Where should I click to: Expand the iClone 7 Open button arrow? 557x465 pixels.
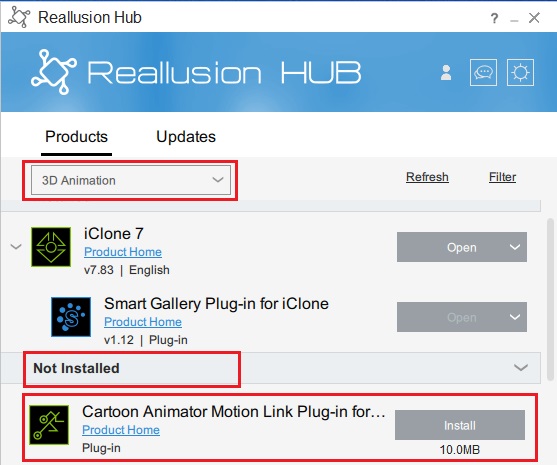coord(515,247)
